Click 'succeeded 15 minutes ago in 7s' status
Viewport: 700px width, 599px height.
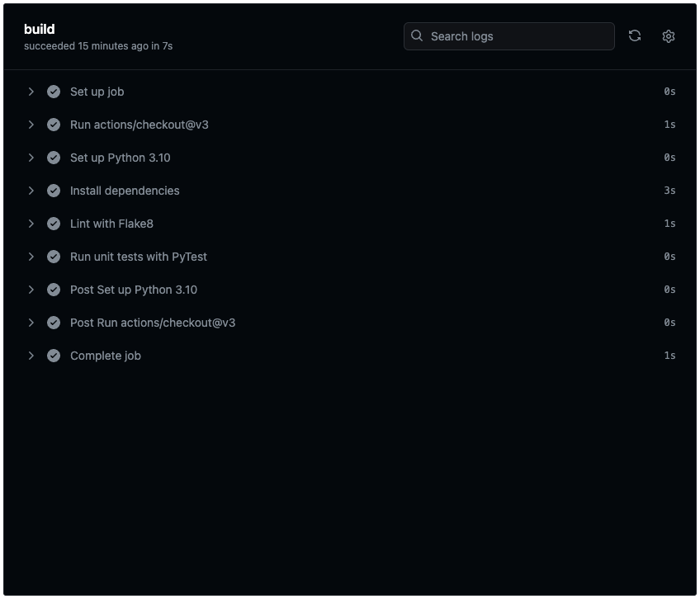[98, 46]
